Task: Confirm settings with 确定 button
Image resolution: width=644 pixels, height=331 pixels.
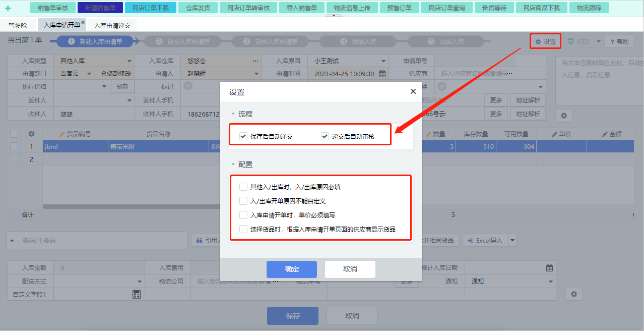Action: point(292,269)
